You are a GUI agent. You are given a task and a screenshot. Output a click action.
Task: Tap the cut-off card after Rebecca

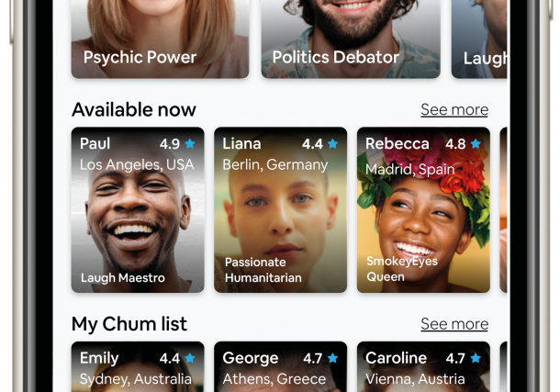(504, 210)
